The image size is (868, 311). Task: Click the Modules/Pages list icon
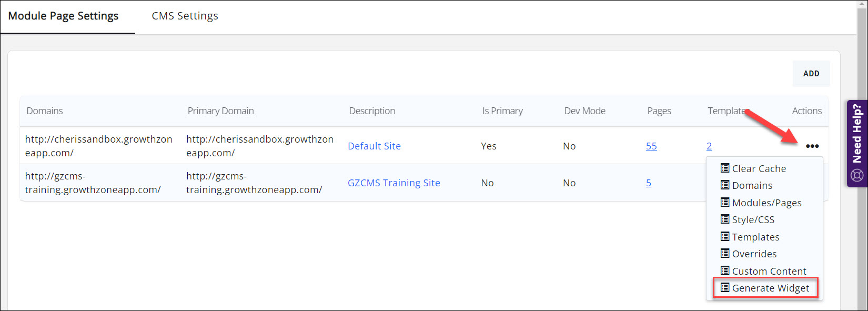pos(725,203)
